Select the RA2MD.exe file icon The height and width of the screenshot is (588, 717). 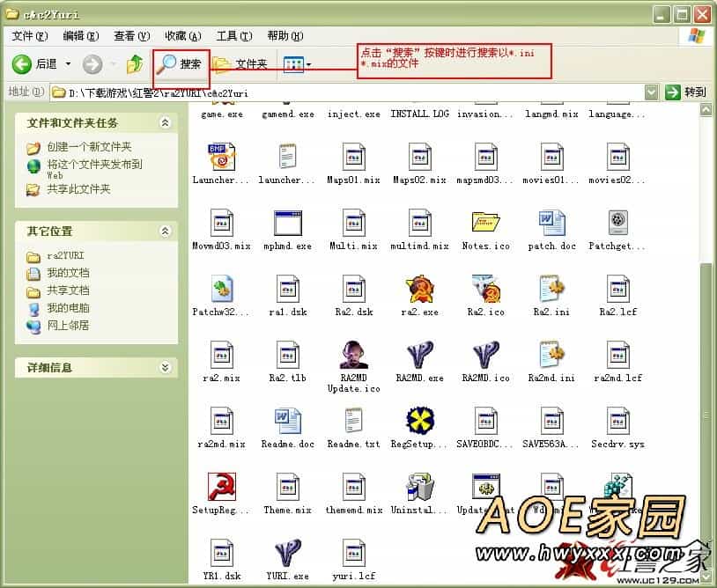[419, 355]
